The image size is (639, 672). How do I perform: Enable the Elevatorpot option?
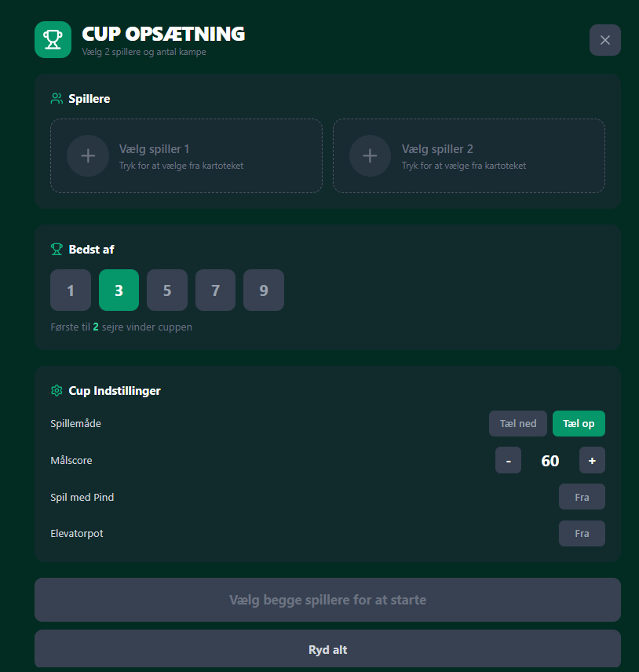(x=582, y=533)
